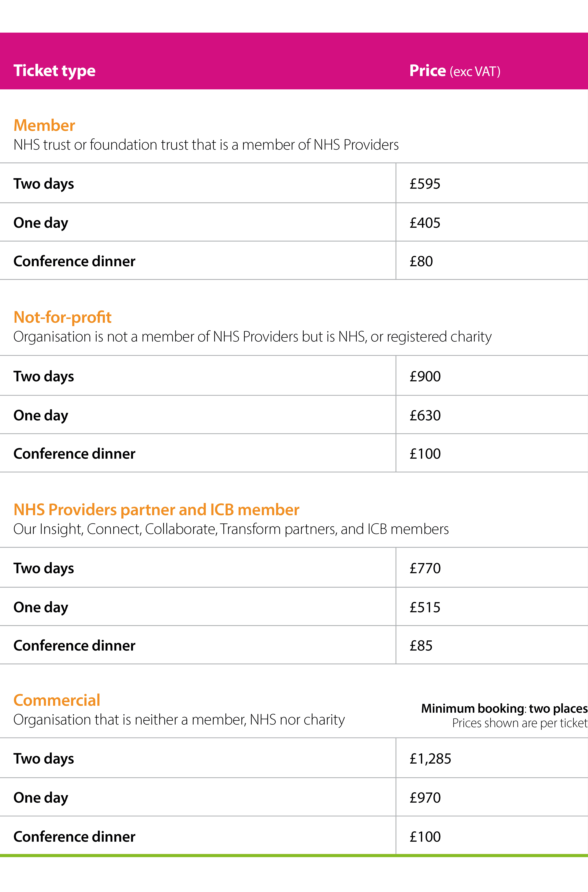
Task: Click the Member Two days £595 price
Action: tap(425, 184)
